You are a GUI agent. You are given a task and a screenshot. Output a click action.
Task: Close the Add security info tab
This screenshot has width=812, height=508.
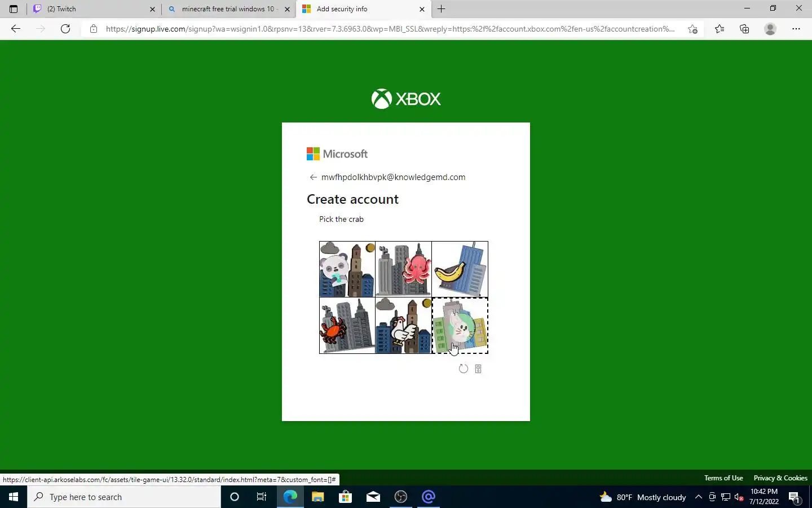tap(422, 9)
